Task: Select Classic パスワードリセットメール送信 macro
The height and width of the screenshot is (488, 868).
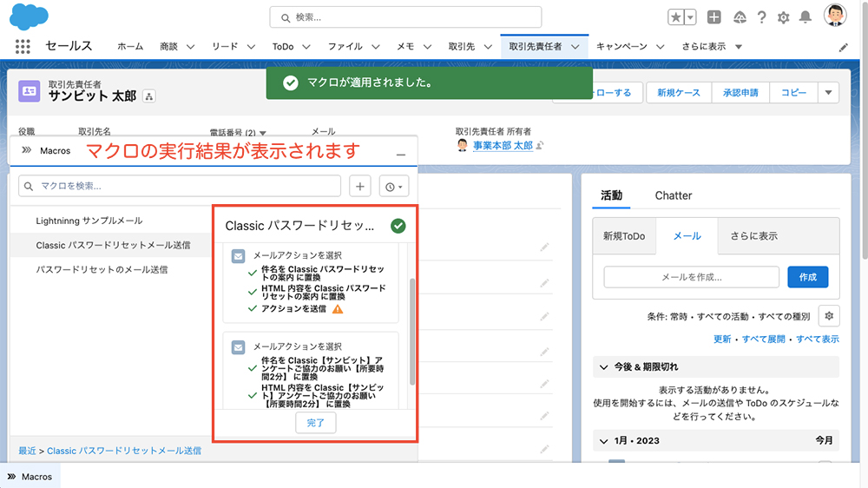Action: click(113, 245)
